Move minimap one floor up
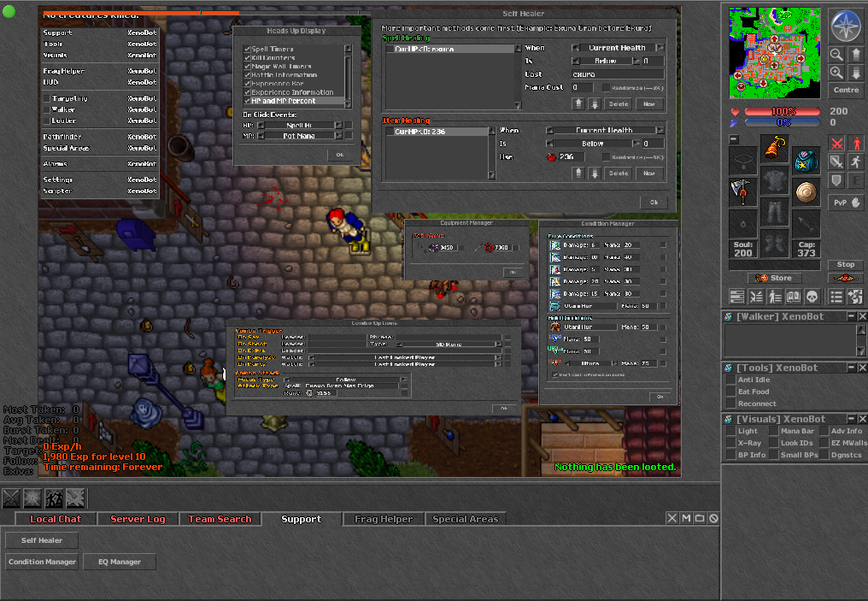Image resolution: width=868 pixels, height=601 pixels. [856, 54]
